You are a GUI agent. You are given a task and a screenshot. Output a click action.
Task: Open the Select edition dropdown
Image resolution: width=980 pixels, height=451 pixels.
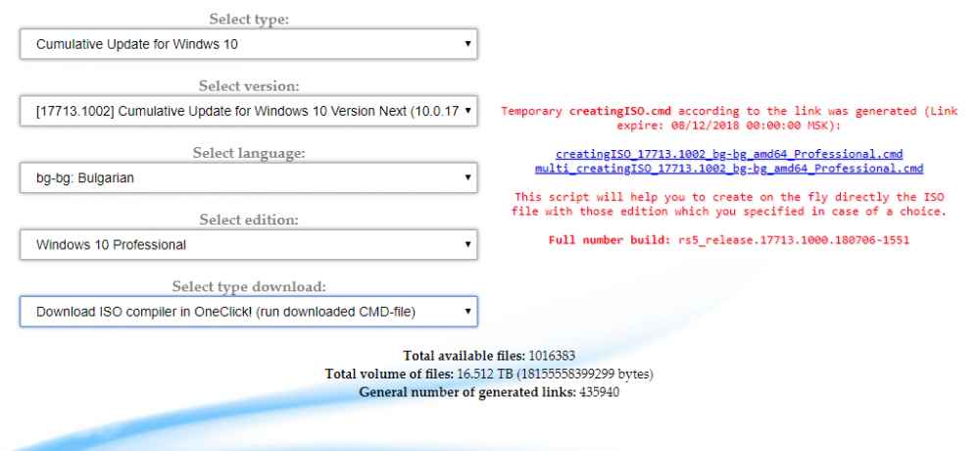(x=249, y=244)
